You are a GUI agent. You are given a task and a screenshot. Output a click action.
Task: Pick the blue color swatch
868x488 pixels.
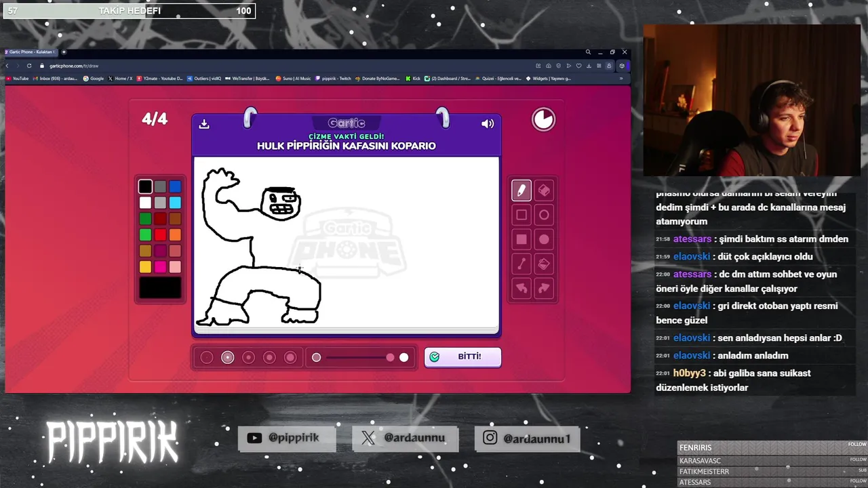[175, 186]
